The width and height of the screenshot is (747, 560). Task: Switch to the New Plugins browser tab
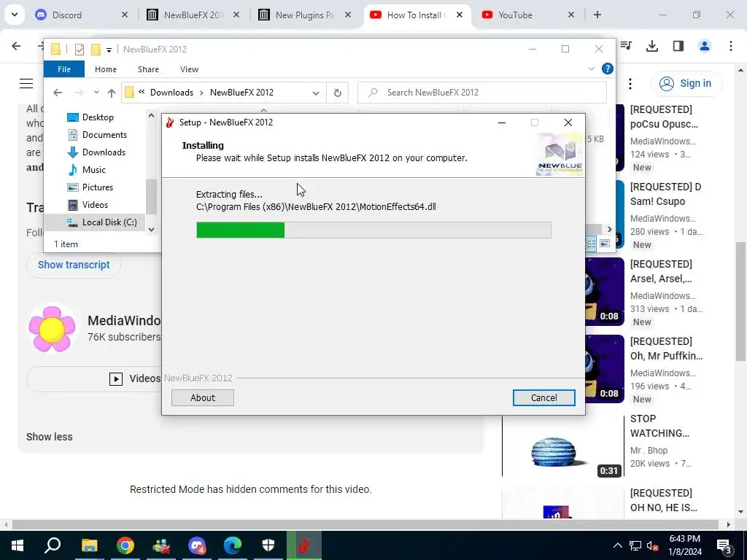pyautogui.click(x=305, y=15)
